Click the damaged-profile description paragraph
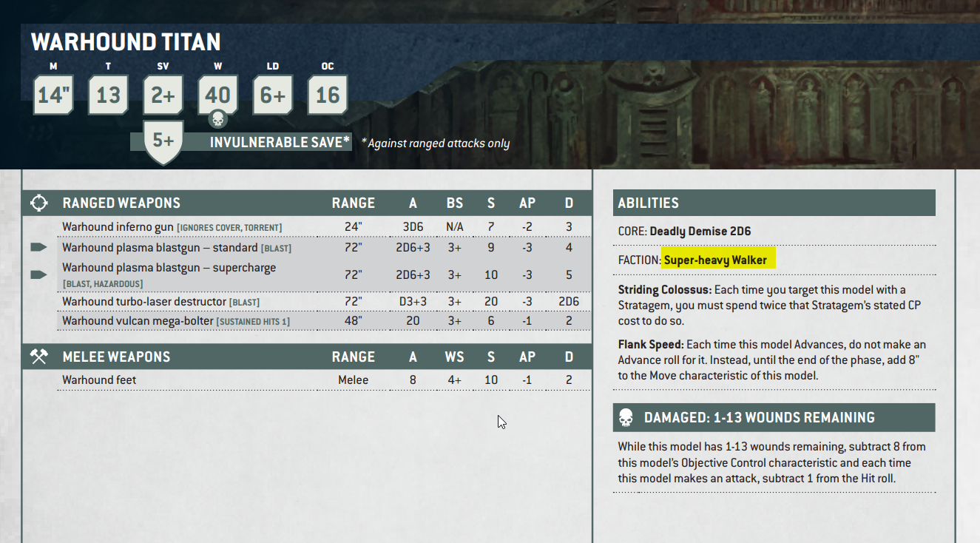Image resolution: width=980 pixels, height=543 pixels. point(771,463)
